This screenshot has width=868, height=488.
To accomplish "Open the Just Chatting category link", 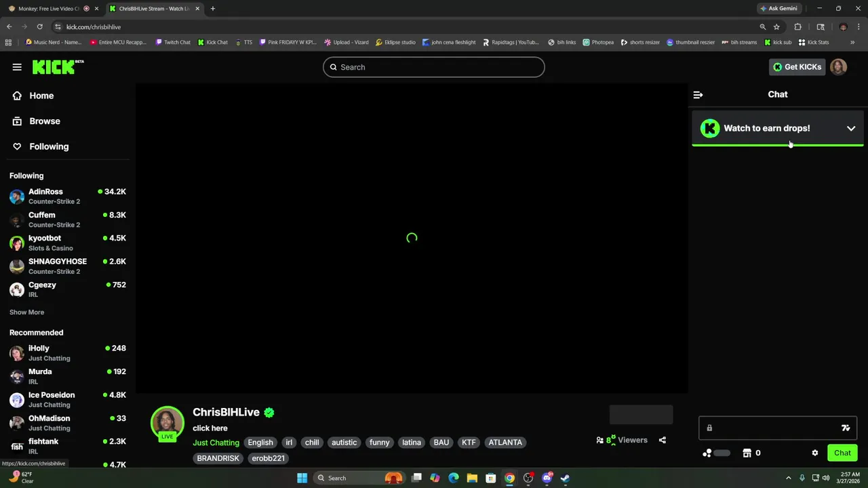I will pos(216,443).
